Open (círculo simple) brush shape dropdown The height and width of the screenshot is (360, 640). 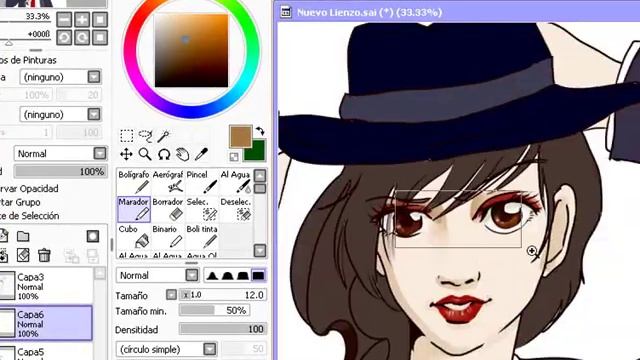pyautogui.click(x=166, y=349)
